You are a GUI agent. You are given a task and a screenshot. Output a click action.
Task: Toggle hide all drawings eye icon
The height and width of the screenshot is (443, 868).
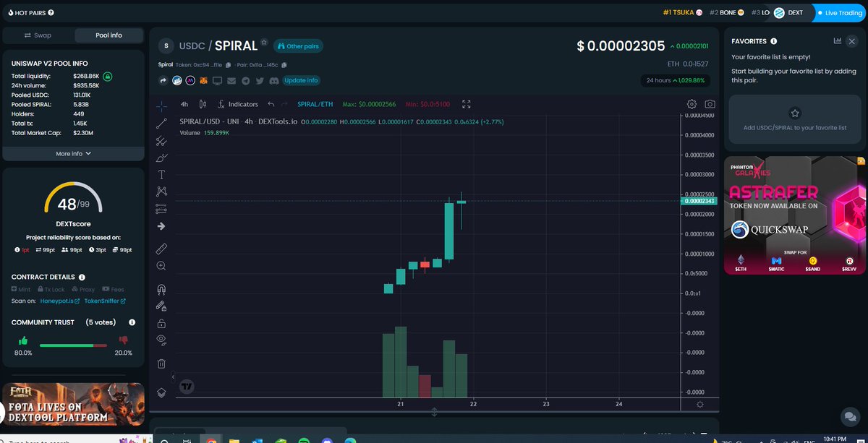pyautogui.click(x=161, y=340)
